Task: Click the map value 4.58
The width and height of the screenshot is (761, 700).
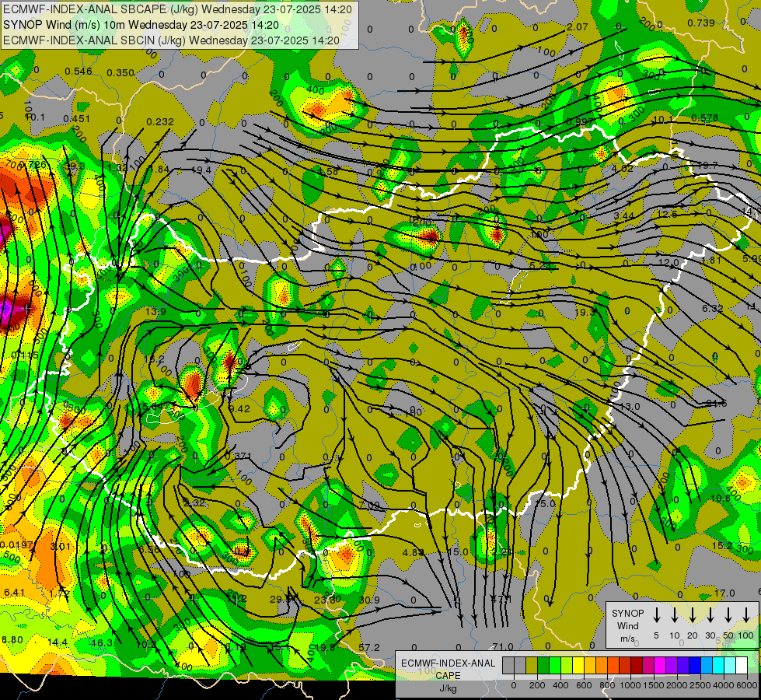Action: pos(327,171)
